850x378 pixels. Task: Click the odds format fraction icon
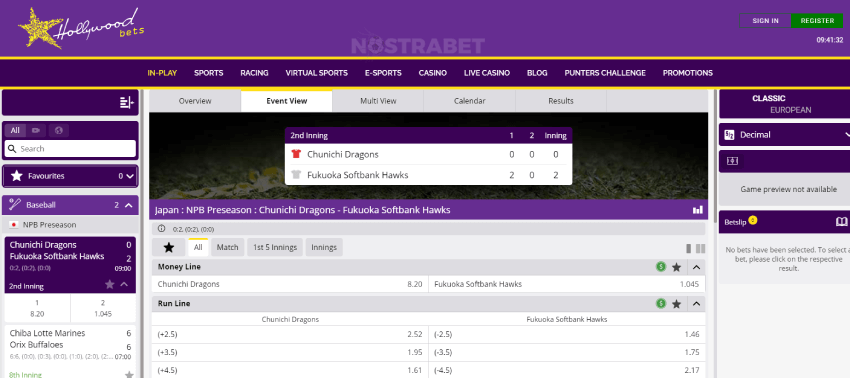point(729,134)
